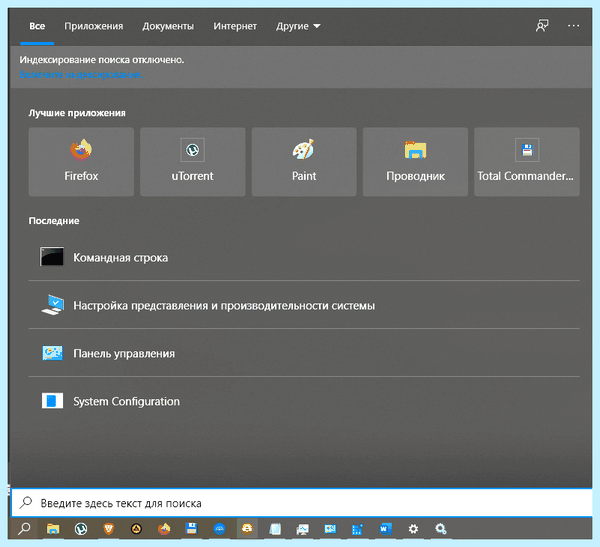Switch to the Интернет tab
Viewport: 600px width, 547px height.
[235, 26]
